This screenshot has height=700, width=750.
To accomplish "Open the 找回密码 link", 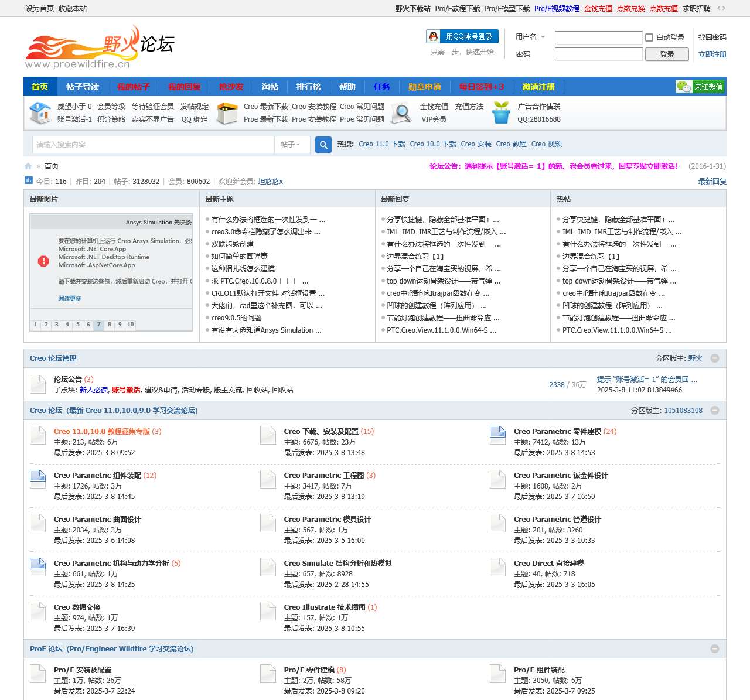I will tap(712, 37).
